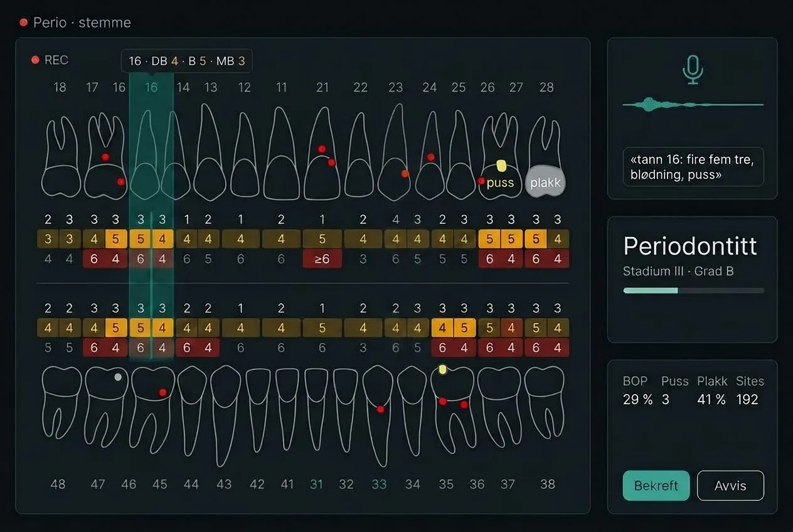Screen dimensions: 793x532
Task: Click the yellow pus marker on tooth 35
Action: pyautogui.click(x=442, y=370)
